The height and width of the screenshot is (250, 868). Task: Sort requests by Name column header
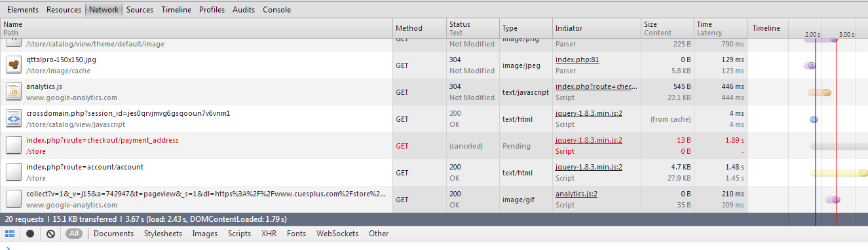tap(197, 28)
